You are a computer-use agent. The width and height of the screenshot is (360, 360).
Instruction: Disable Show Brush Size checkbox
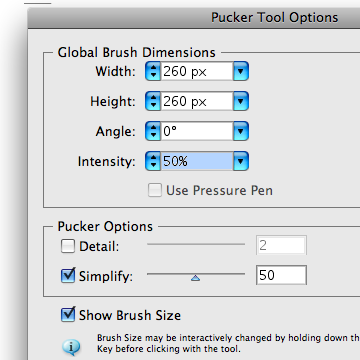pos(68,314)
